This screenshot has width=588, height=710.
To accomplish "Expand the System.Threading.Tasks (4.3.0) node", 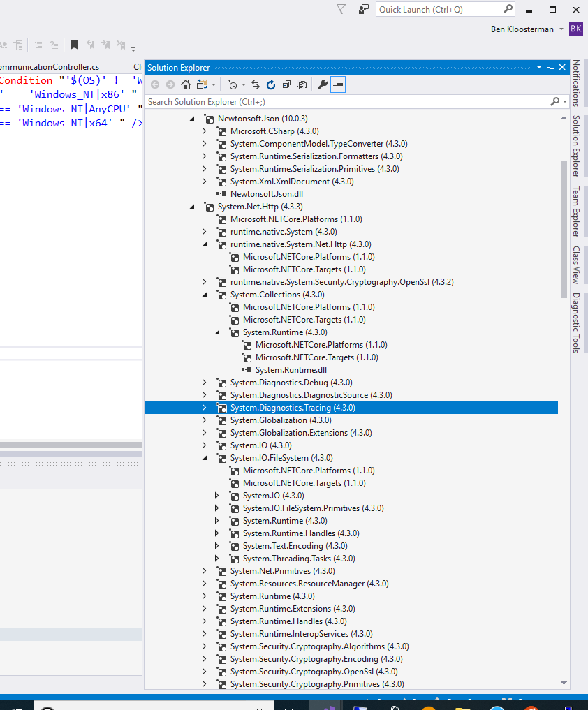I will point(217,559).
